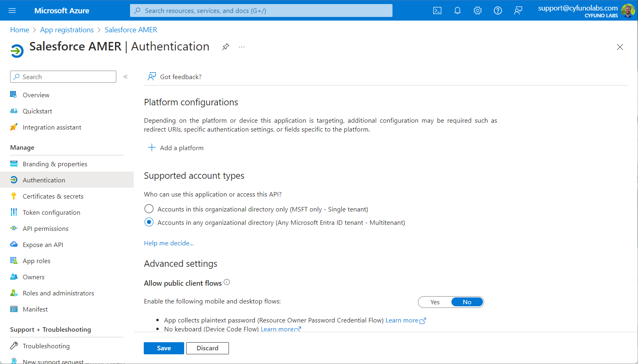Click the Microsoft Azure logo text

pyautogui.click(x=62, y=10)
